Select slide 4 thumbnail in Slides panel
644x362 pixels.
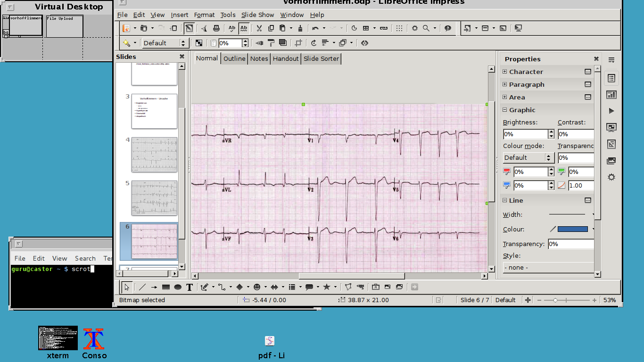tap(154, 155)
